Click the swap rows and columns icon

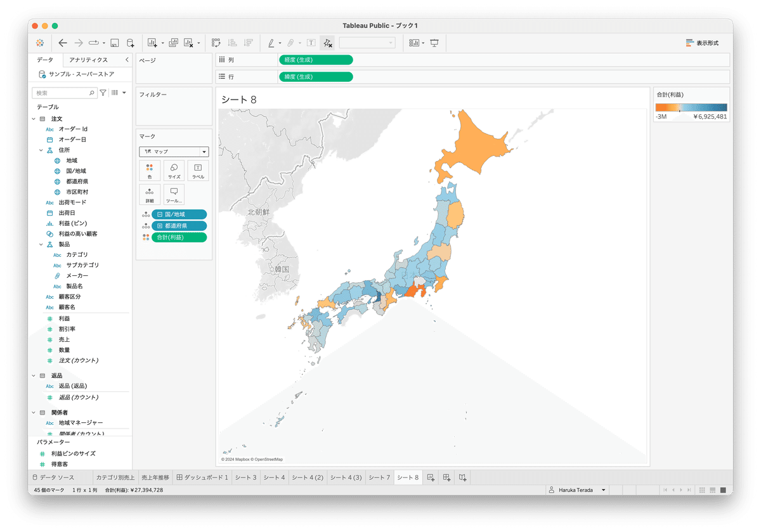[216, 42]
